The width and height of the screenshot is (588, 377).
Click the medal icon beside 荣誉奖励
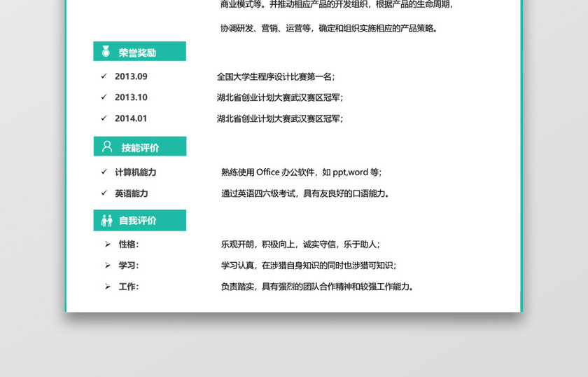click(x=106, y=51)
